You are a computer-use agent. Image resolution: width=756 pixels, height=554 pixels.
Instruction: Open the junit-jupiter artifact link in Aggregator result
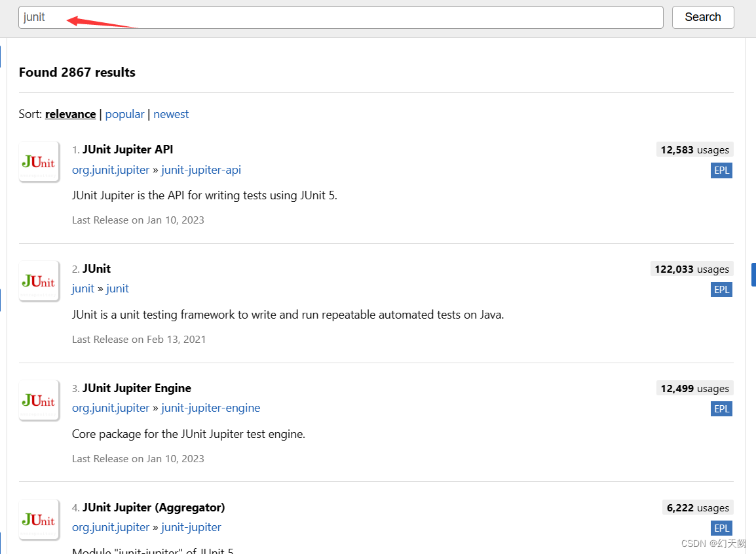point(191,527)
